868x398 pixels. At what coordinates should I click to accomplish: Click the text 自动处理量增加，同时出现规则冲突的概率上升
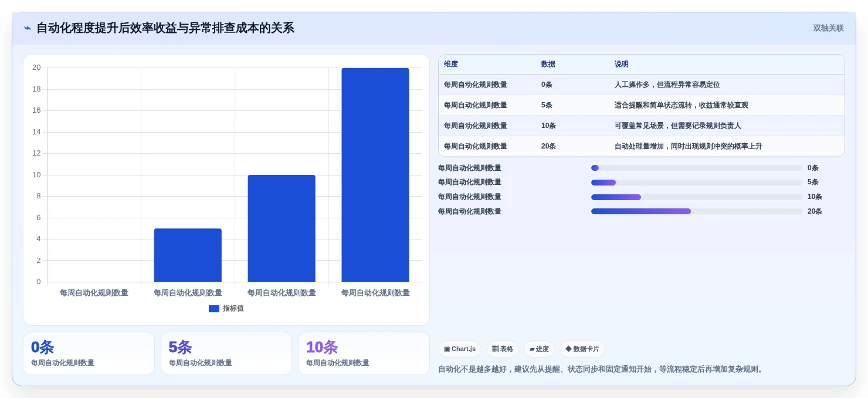point(689,147)
